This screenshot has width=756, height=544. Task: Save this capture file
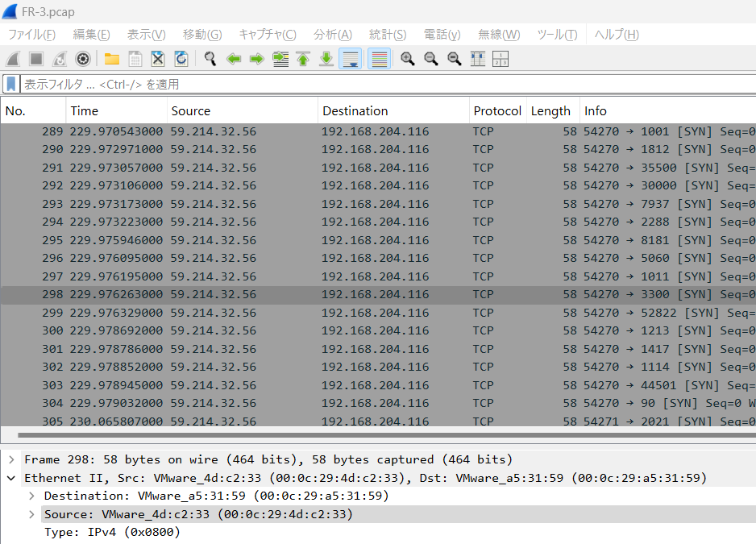135,59
